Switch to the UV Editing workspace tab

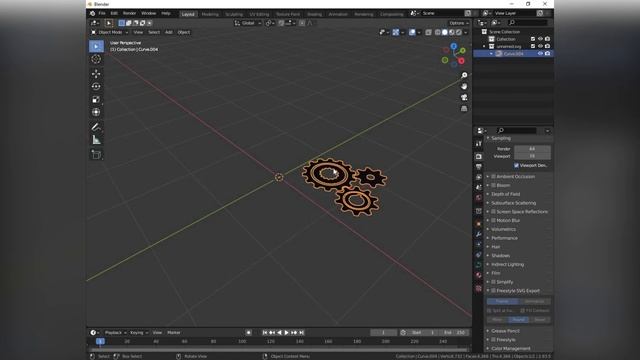259,14
